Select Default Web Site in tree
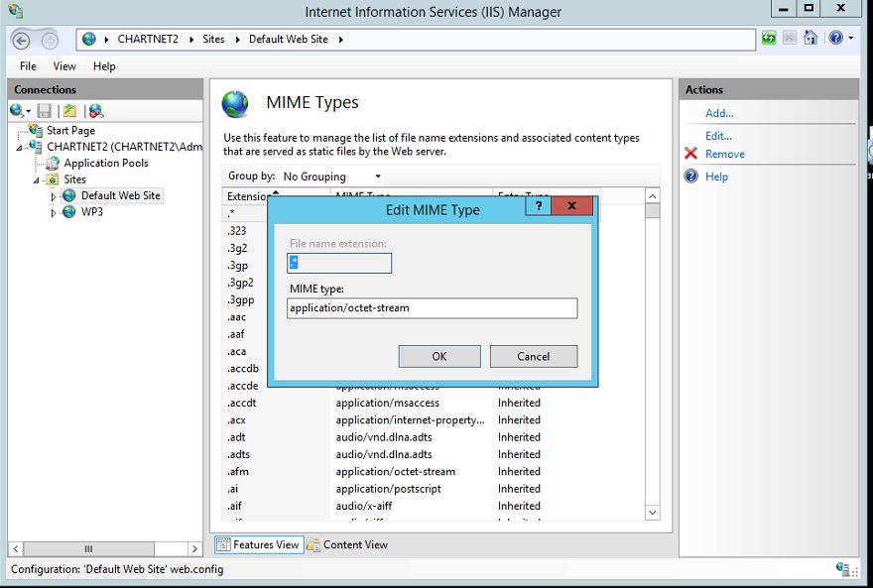The height and width of the screenshot is (588, 873). (121, 195)
